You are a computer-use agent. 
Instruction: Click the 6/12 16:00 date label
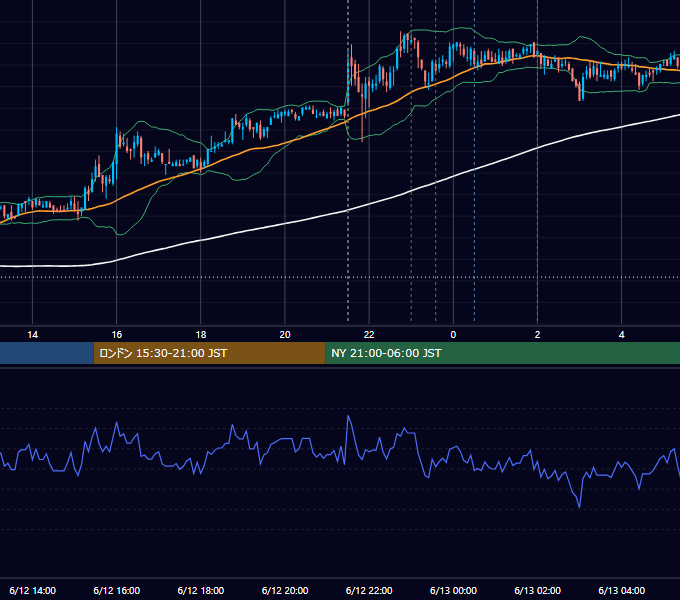(117, 590)
